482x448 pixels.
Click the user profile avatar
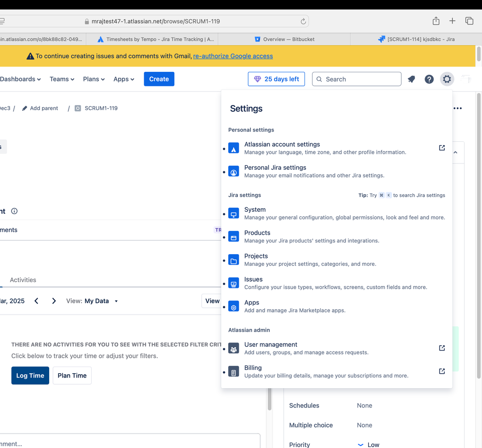click(466, 79)
